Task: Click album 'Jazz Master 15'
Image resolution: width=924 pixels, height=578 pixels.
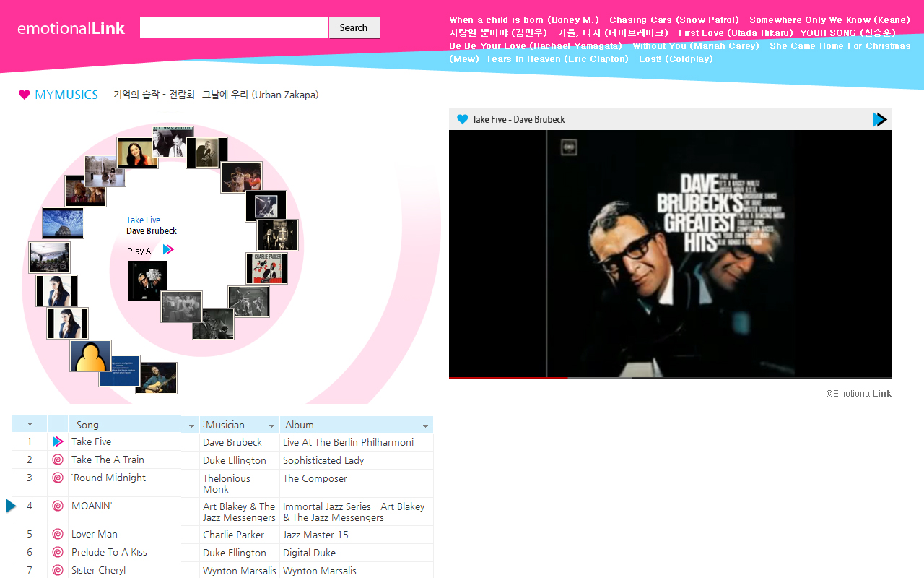Action: [315, 535]
